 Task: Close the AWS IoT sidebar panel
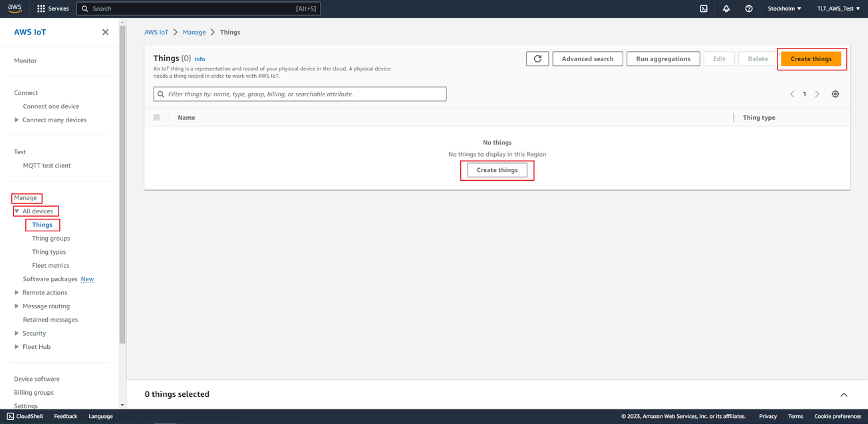click(x=105, y=31)
